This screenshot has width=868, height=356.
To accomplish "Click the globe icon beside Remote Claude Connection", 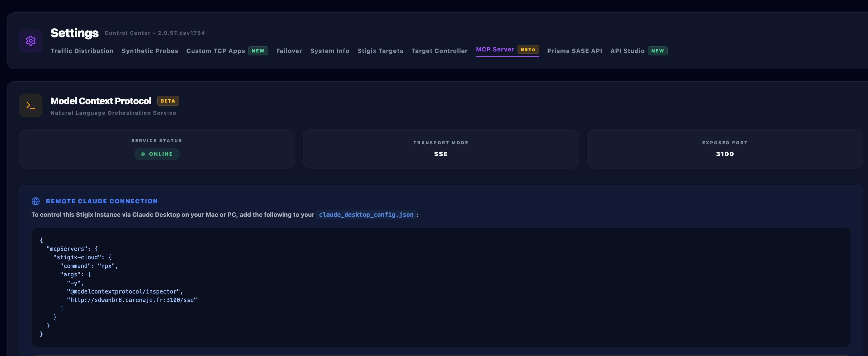I will (36, 201).
